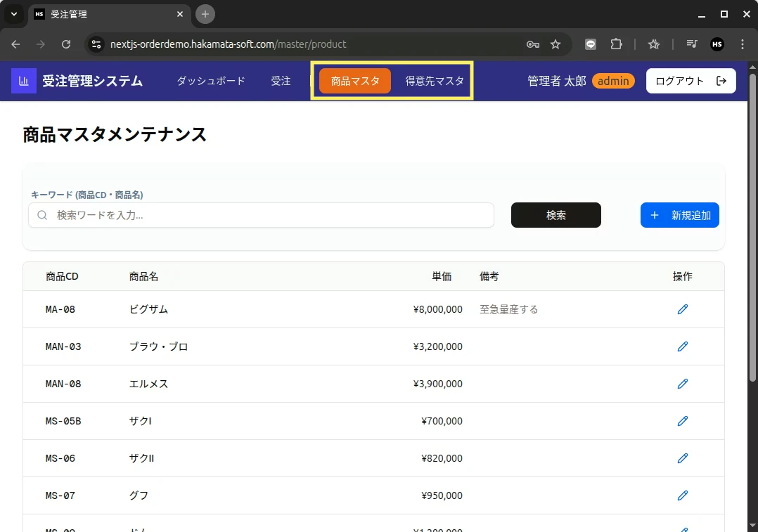Click the LINE extension icon in toolbar
This screenshot has width=758, height=532.
tap(590, 44)
